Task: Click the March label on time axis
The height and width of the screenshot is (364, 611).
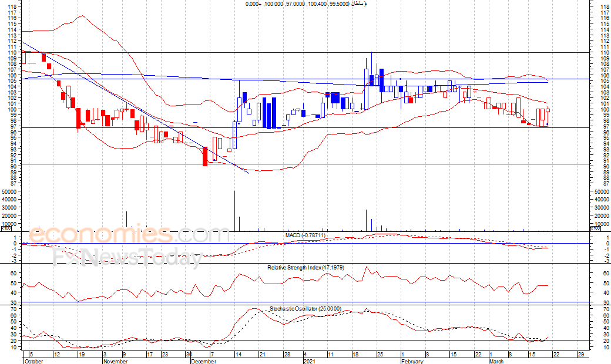Action: (x=496, y=362)
